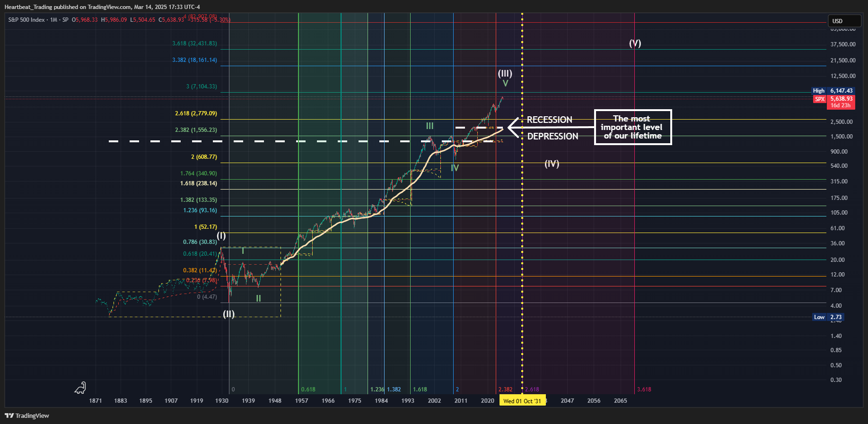Click the green "V" label under "(III)"
The image size is (868, 424).
click(x=505, y=84)
